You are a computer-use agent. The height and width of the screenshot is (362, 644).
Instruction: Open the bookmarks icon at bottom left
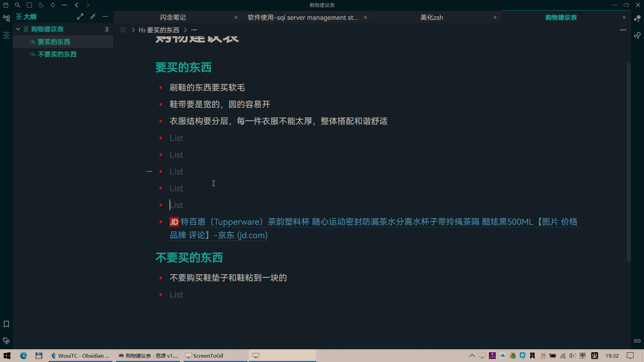[x=6, y=324]
